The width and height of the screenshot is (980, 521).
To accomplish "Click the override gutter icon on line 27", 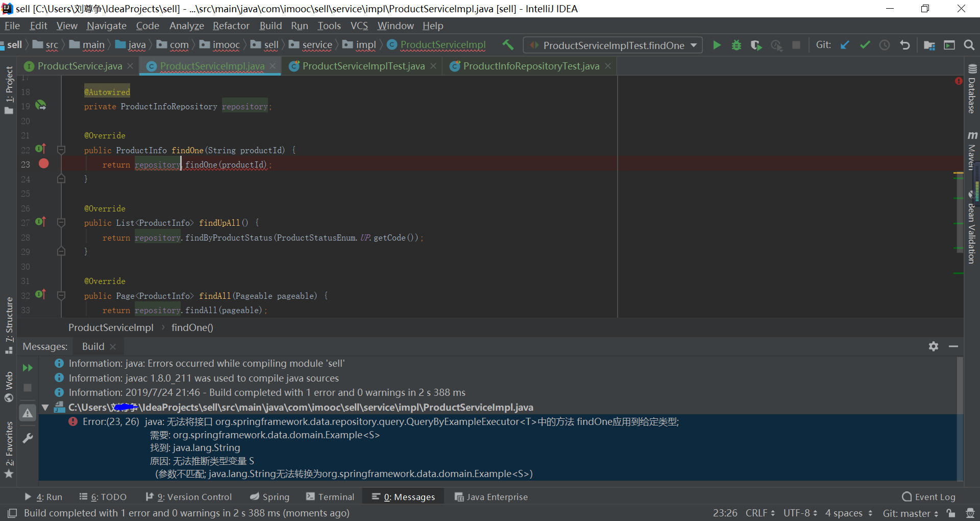I will (x=41, y=222).
